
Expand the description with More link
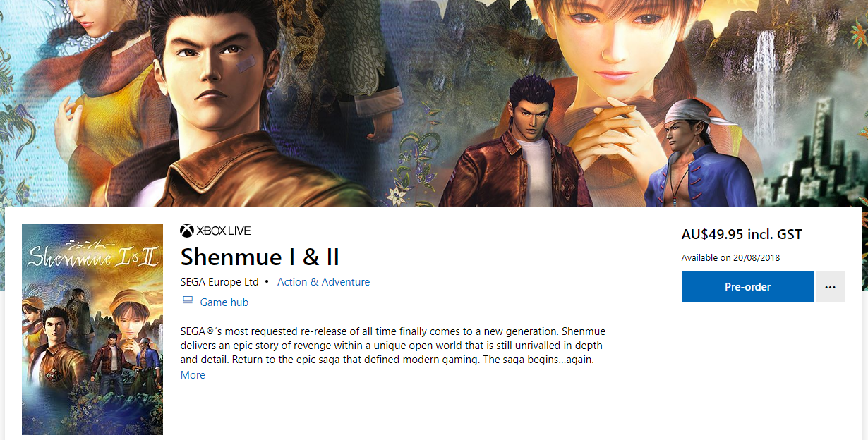193,375
